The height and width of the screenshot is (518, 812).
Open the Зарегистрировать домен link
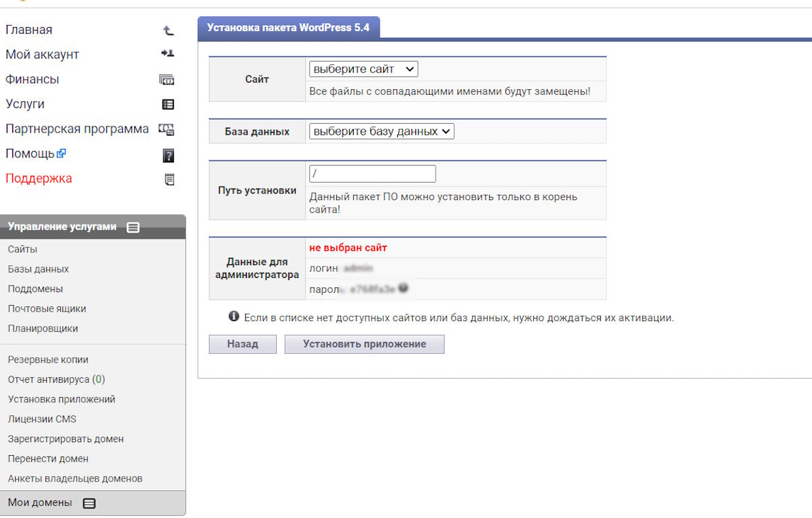(66, 439)
